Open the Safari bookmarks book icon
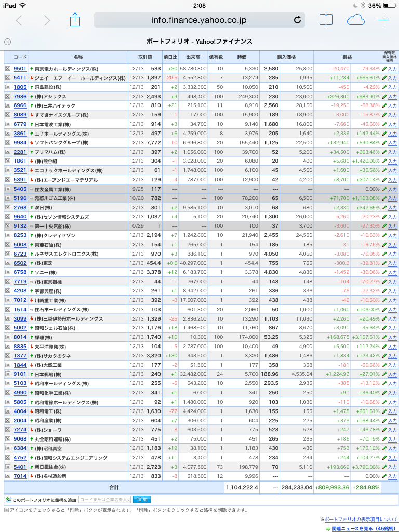The height and width of the screenshot is (532, 399). [x=326, y=20]
